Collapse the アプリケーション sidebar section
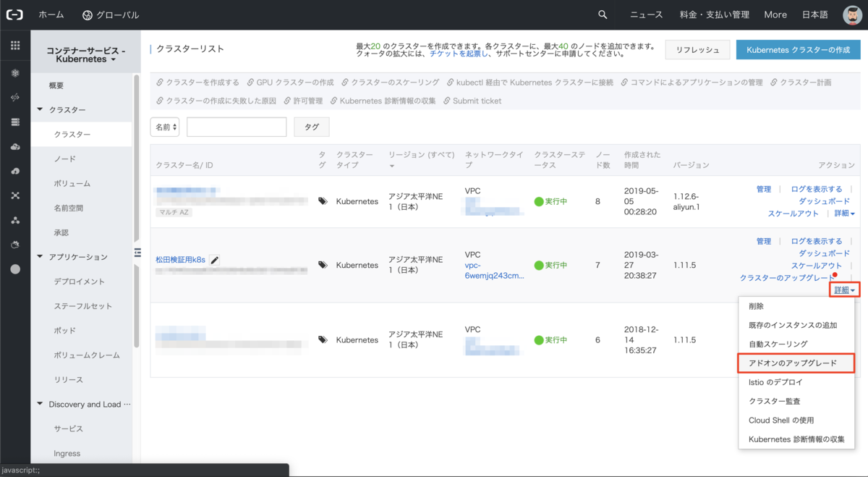Image resolution: width=868 pixels, height=477 pixels. 40,257
